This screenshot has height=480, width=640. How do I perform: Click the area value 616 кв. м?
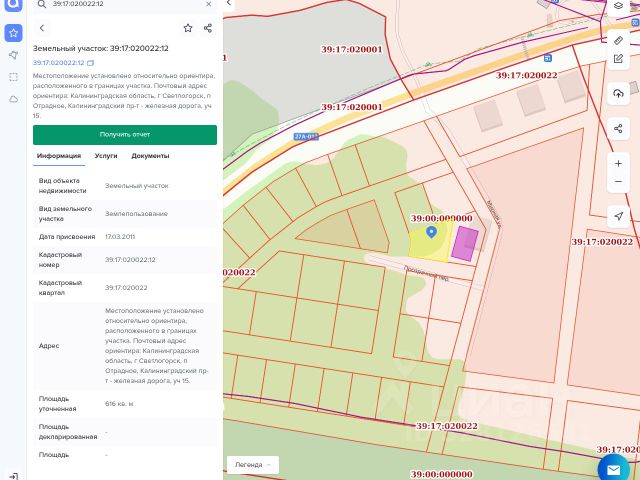point(119,404)
